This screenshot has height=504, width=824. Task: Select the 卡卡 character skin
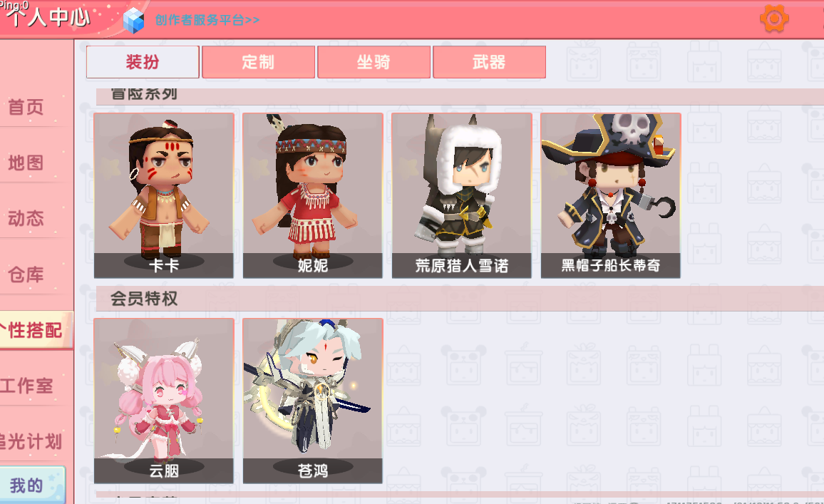pyautogui.click(x=164, y=195)
